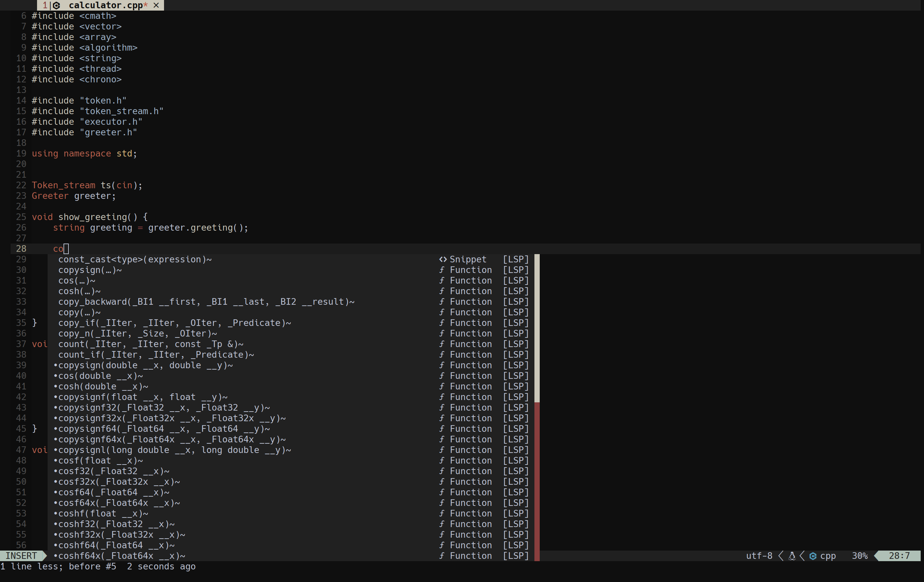Select the cosh(double __x) completion suggestion
Viewport: 924px width, 582px height.
[x=102, y=386]
